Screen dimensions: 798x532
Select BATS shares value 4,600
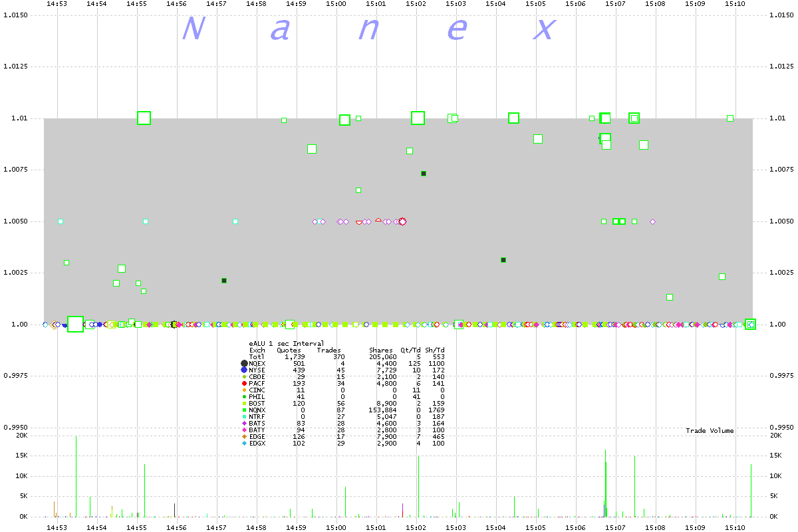[387, 423]
